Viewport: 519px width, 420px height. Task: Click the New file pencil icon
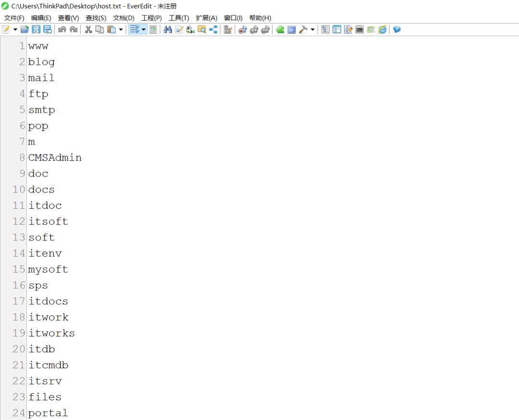[x=6, y=29]
